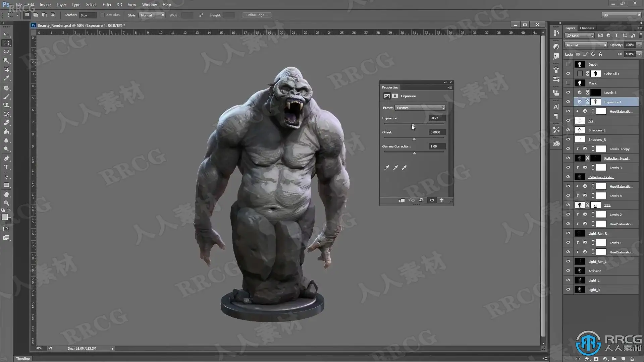Hide the Light_R layer
The height and width of the screenshot is (362, 644).
pos(568,290)
